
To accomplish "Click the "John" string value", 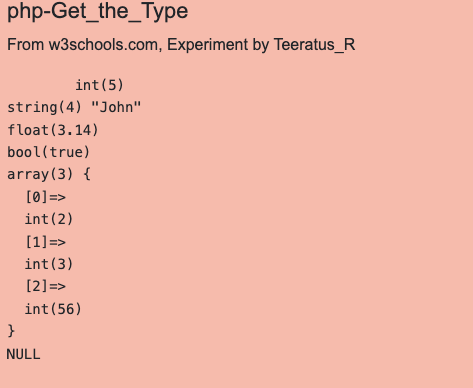I will pyautogui.click(x=116, y=107).
